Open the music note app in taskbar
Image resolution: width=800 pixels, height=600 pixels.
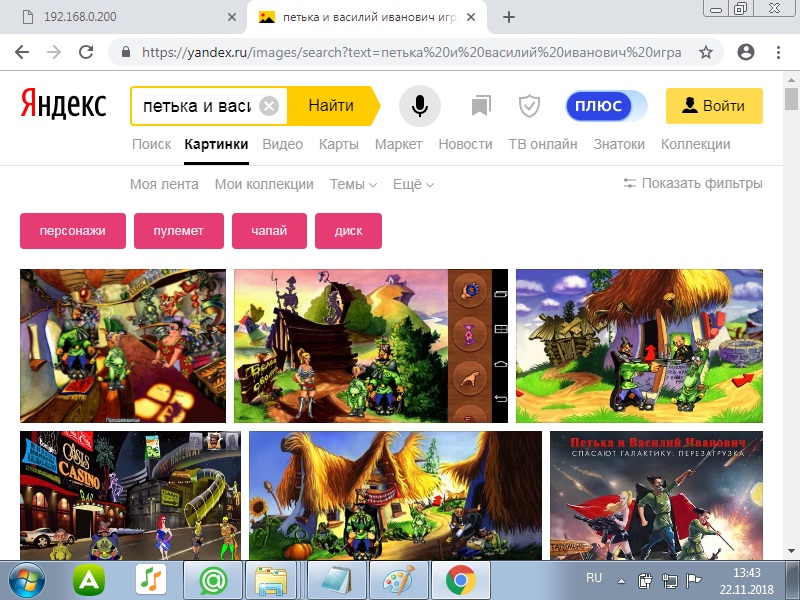click(x=151, y=581)
